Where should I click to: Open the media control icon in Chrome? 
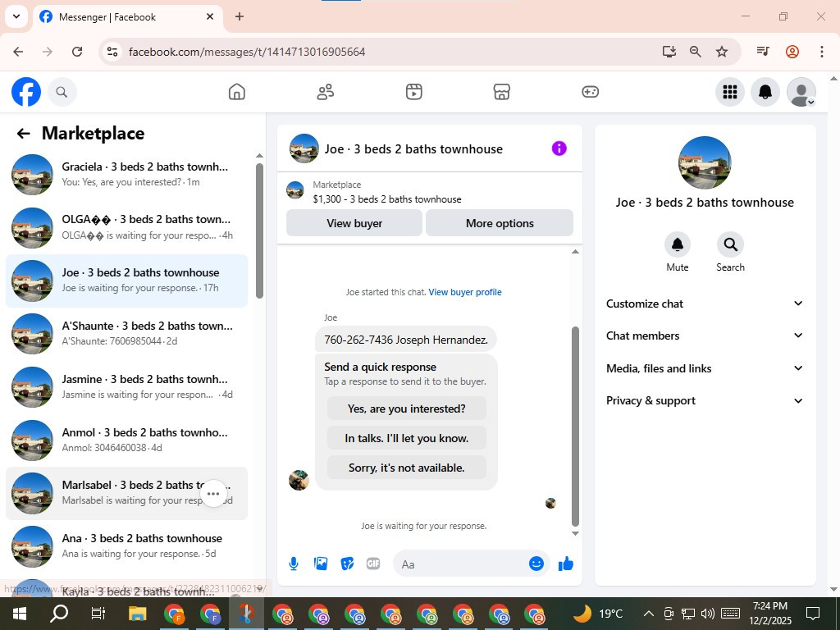pos(763,52)
